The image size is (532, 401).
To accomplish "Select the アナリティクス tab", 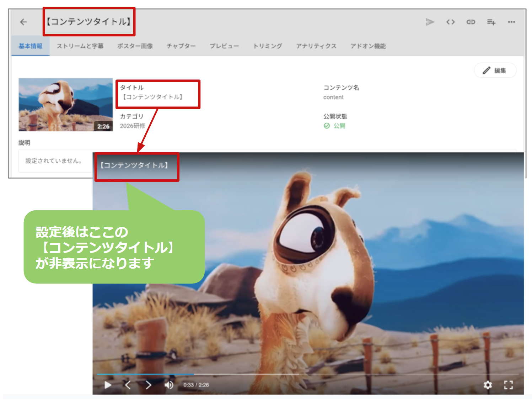I will tap(316, 46).
